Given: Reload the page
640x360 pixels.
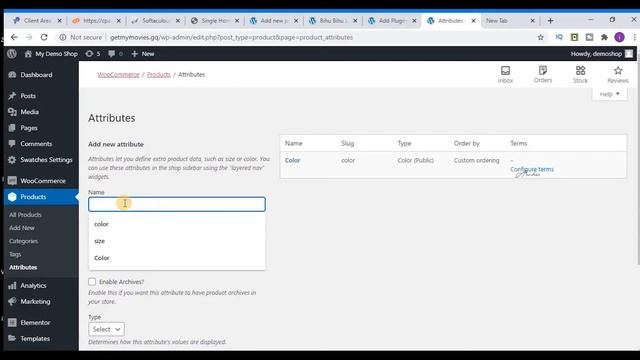Looking at the screenshot, I should pos(44,37).
